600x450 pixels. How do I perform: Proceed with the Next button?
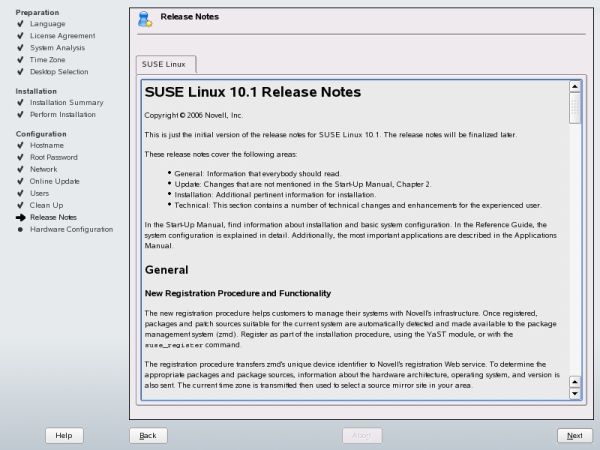[x=575, y=435]
